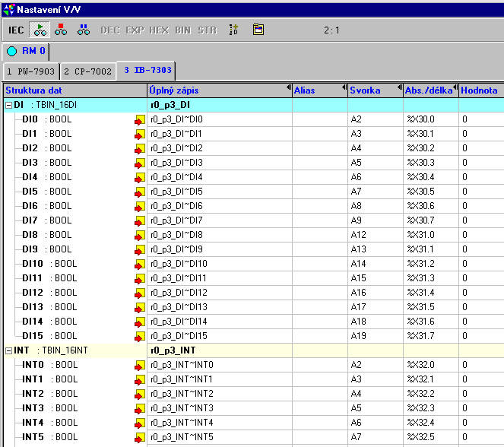Click the arrow icon in DI6 row
Screen dimensions: 504x447
tap(140, 207)
